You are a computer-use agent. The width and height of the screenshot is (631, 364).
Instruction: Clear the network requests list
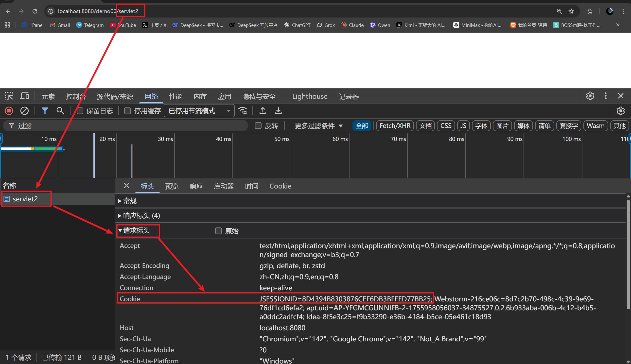click(x=24, y=111)
